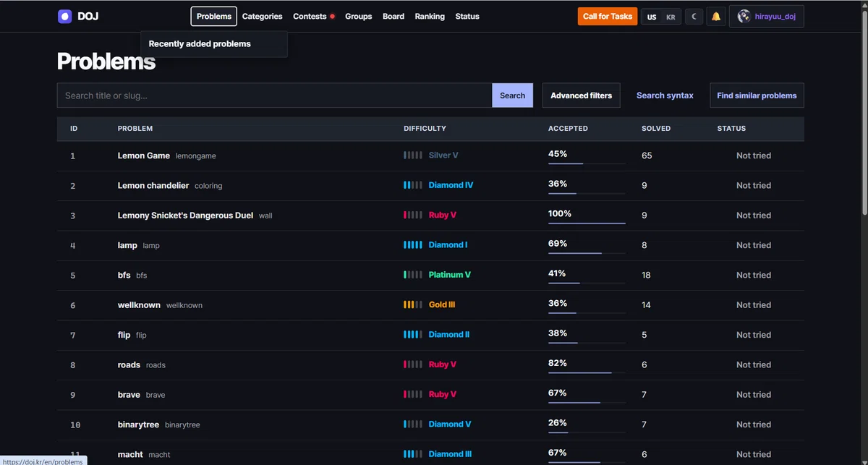View the Ranking page
Image resolution: width=868 pixels, height=465 pixels.
(x=430, y=16)
